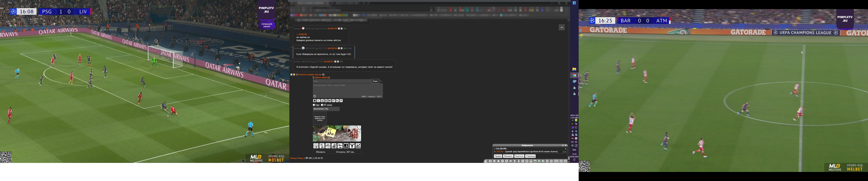Insert bold markup with the B button

315,100
